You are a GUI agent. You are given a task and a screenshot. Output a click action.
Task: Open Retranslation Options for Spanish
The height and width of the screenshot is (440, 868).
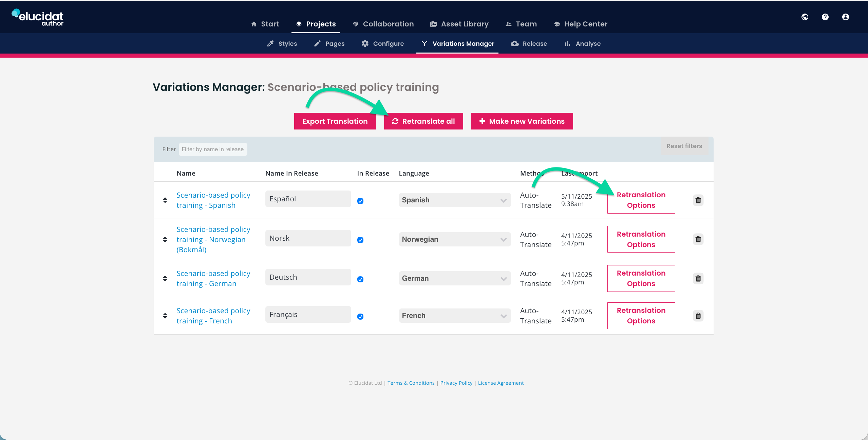641,200
